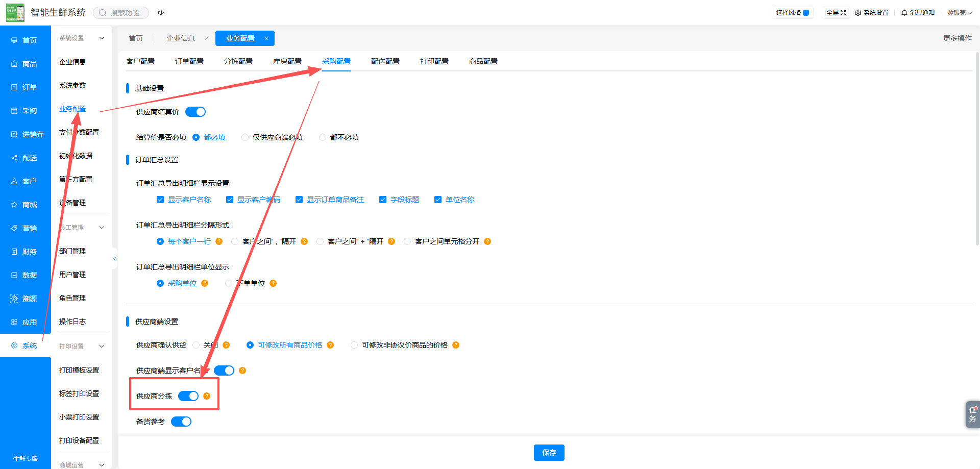Open the 采购 sidebar module
The image size is (980, 469).
[x=24, y=111]
